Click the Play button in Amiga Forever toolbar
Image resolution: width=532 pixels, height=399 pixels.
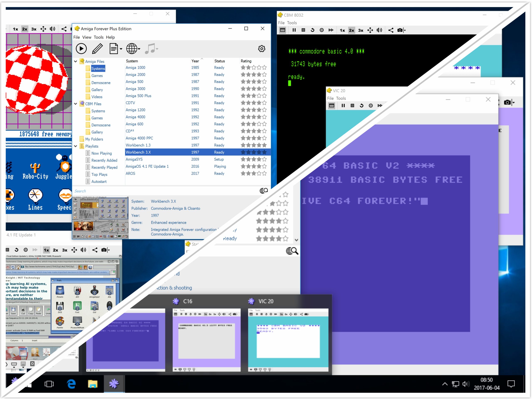(x=81, y=49)
